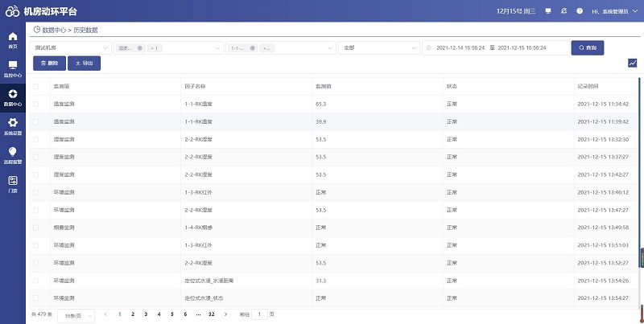Open the 系统管理员 user menu

click(615, 11)
